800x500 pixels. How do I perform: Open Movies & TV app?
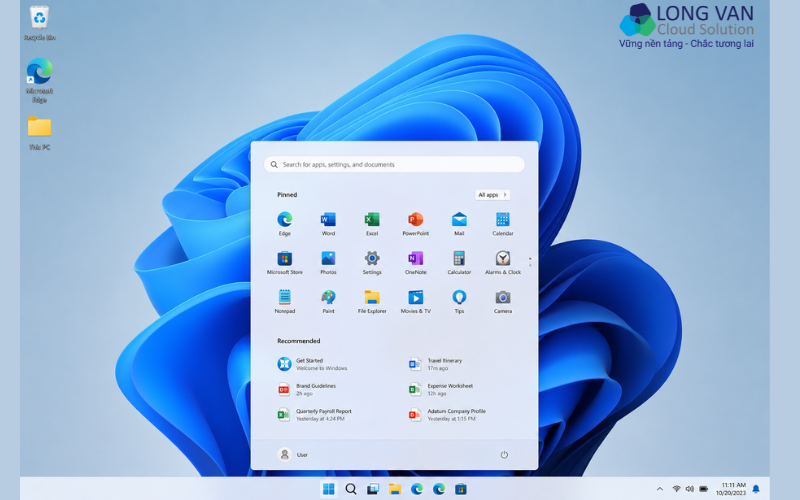tap(415, 302)
